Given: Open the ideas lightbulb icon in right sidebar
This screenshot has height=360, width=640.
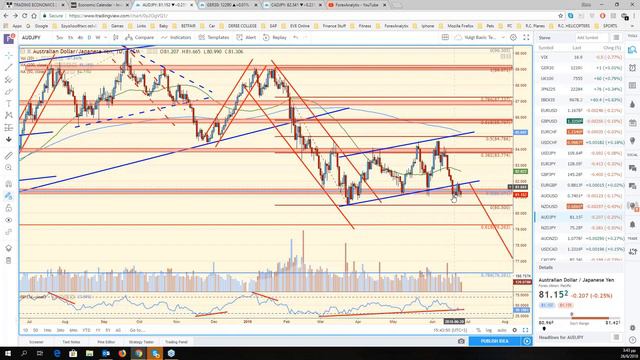Looking at the screenshot, I should [632, 140].
